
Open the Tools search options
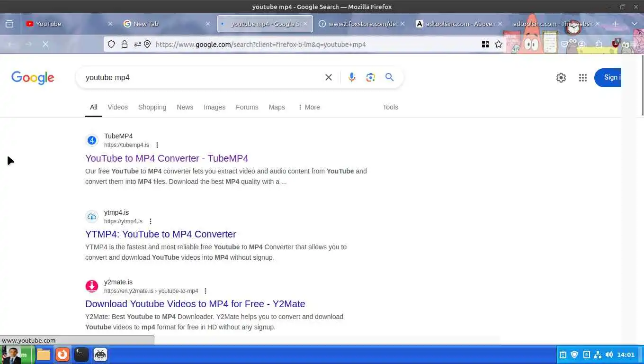point(390,107)
